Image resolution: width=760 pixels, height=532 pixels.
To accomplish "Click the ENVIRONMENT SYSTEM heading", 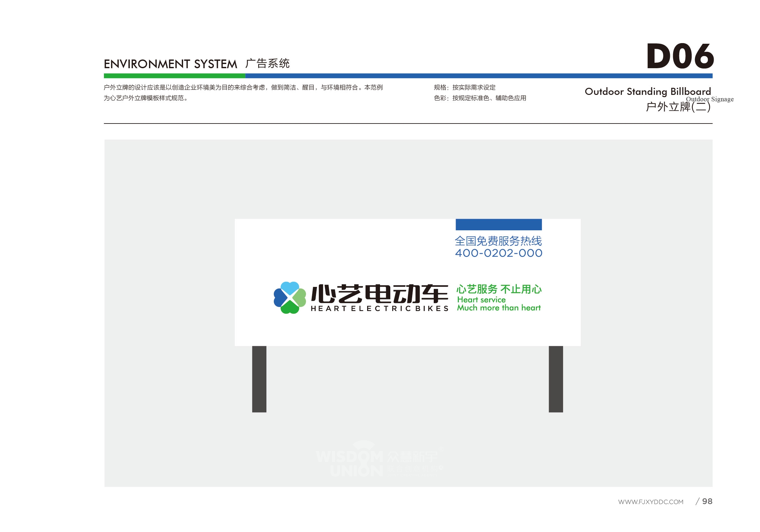I will point(171,64).
